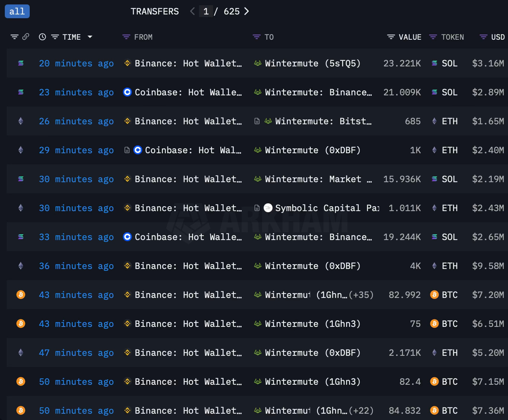Click the value 23.221K
This screenshot has height=420, width=508.
tap(402, 63)
